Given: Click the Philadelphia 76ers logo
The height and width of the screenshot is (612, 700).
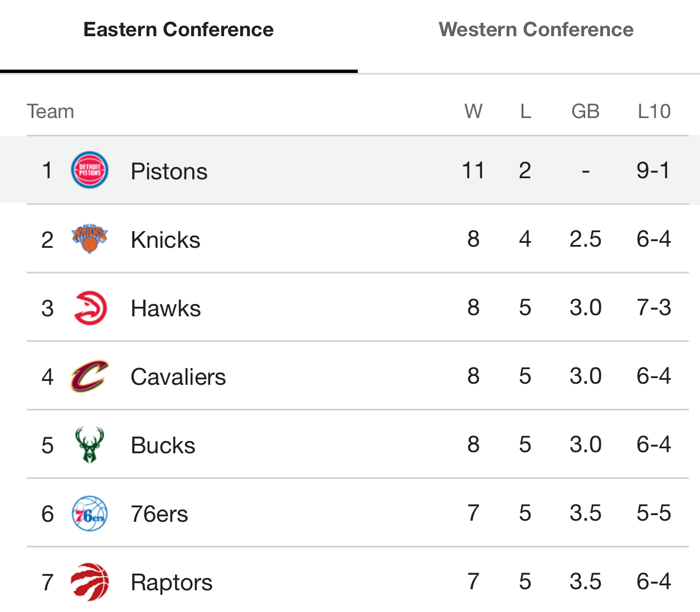Looking at the screenshot, I should [x=90, y=513].
